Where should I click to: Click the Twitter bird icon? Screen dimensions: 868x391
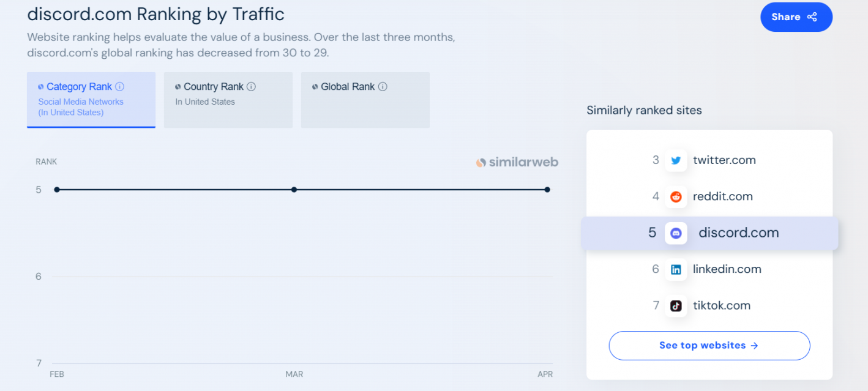(x=676, y=160)
